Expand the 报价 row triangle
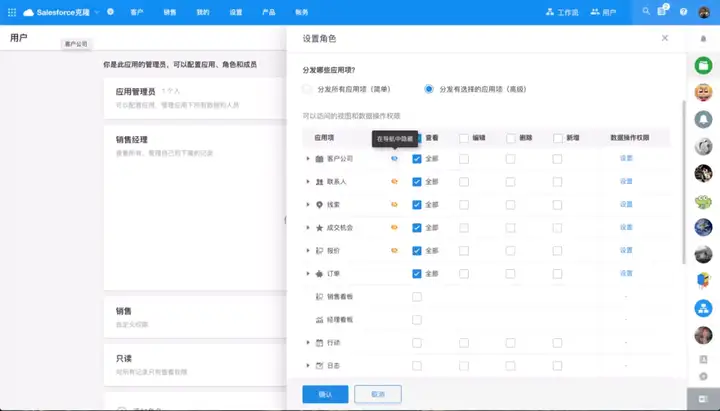The width and height of the screenshot is (720, 411). [x=308, y=250]
